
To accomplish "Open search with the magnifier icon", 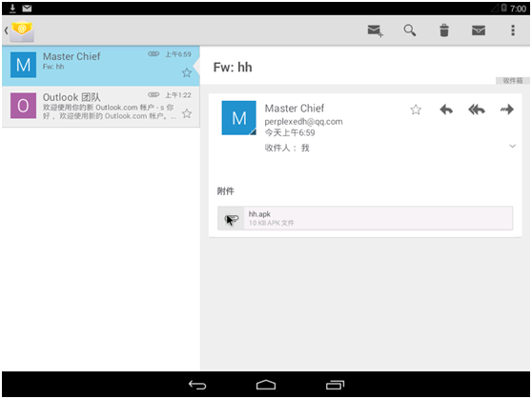I will click(x=410, y=30).
